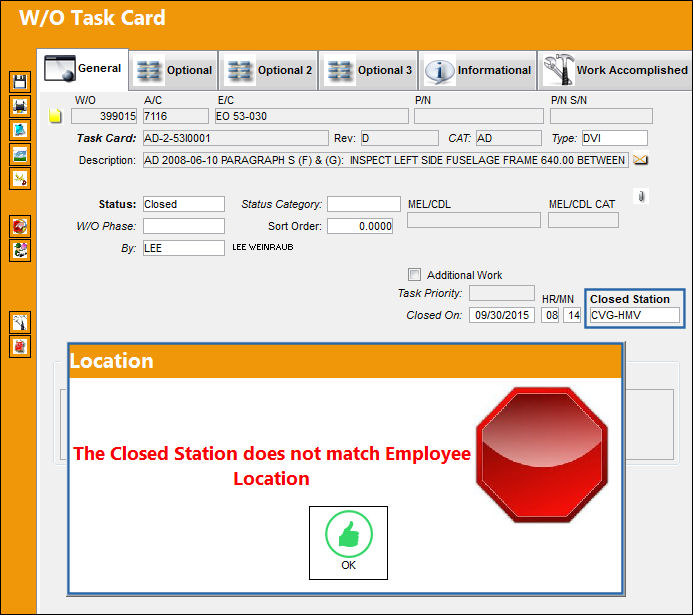693x615 pixels.
Task: Click the Rev field showing D
Action: (400, 138)
